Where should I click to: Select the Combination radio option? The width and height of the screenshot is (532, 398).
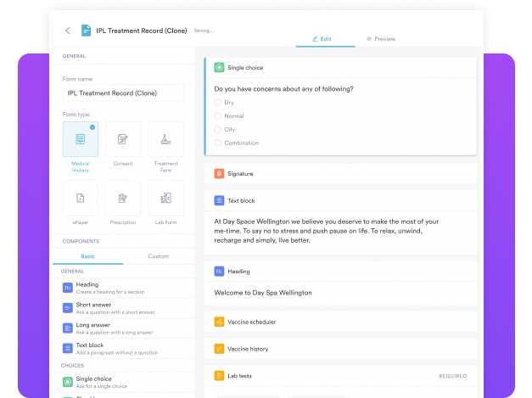218,143
